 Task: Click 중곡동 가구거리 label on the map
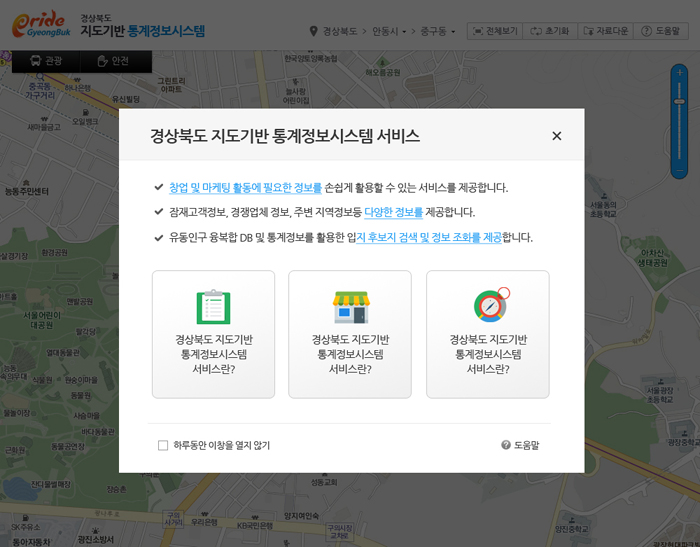[40, 91]
